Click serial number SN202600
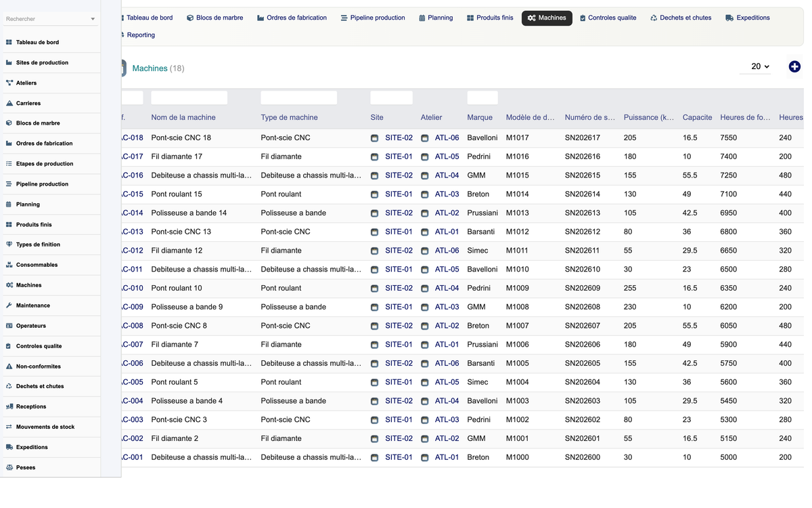The height and width of the screenshot is (508, 812). (583, 457)
